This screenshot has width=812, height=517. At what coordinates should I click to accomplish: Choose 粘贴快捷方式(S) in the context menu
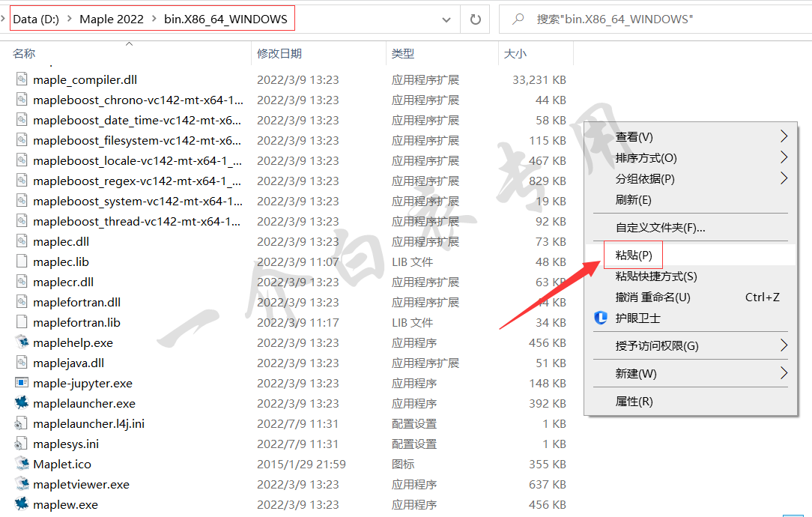point(656,276)
